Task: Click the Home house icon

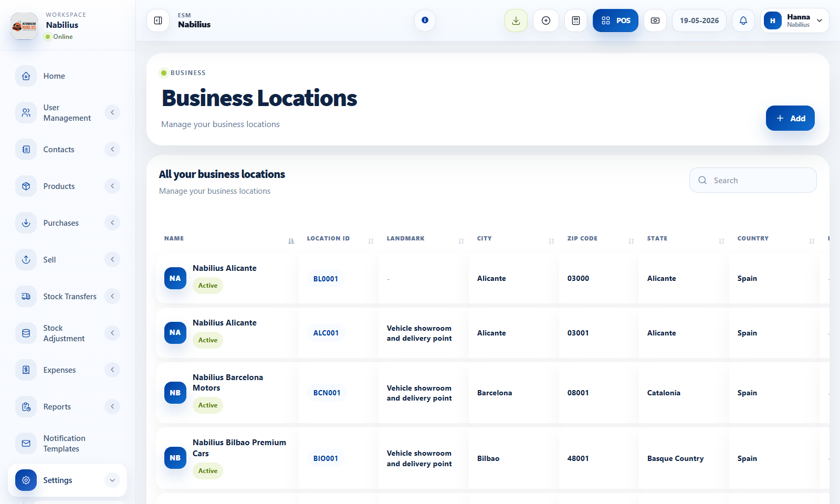Action: click(x=26, y=76)
